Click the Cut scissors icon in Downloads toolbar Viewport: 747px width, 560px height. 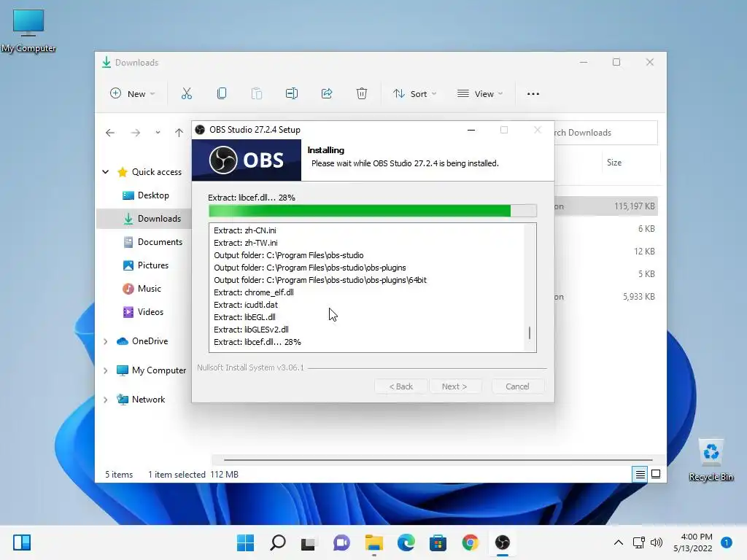[186, 93]
